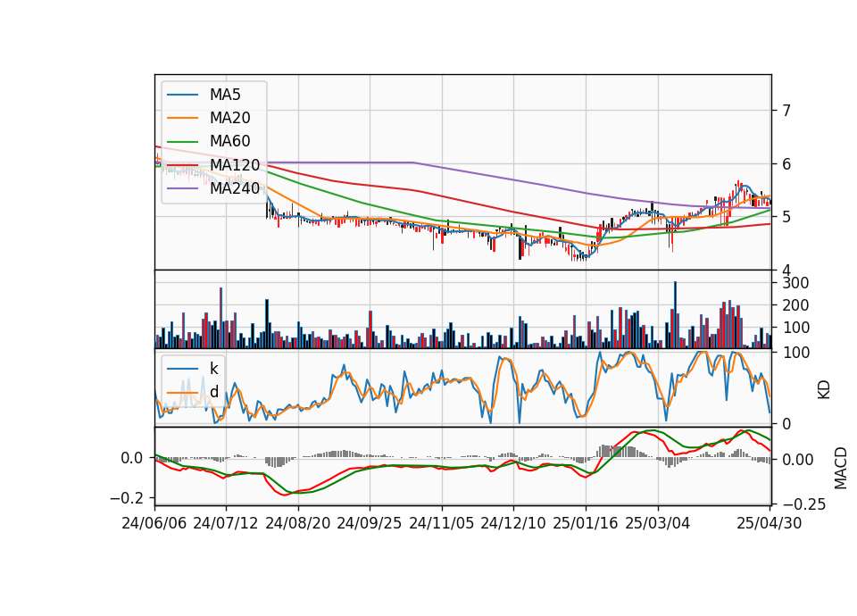The height and width of the screenshot is (616, 857).
Task: Click the price axis value 6
Action: coord(786,164)
